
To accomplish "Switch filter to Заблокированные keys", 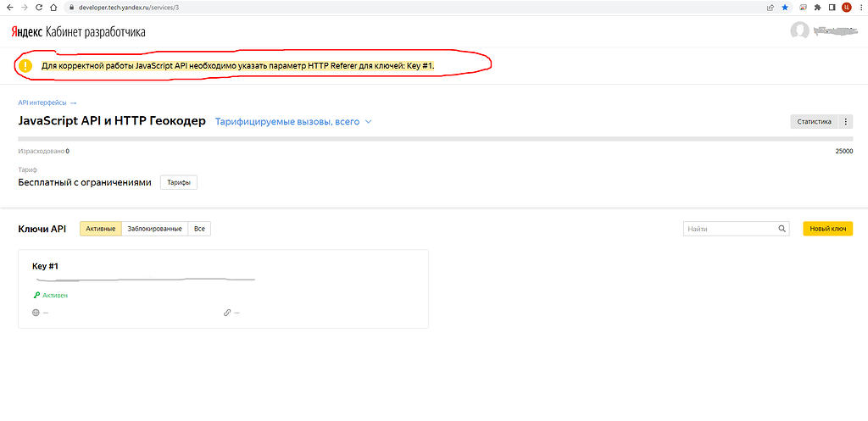I will [x=154, y=229].
